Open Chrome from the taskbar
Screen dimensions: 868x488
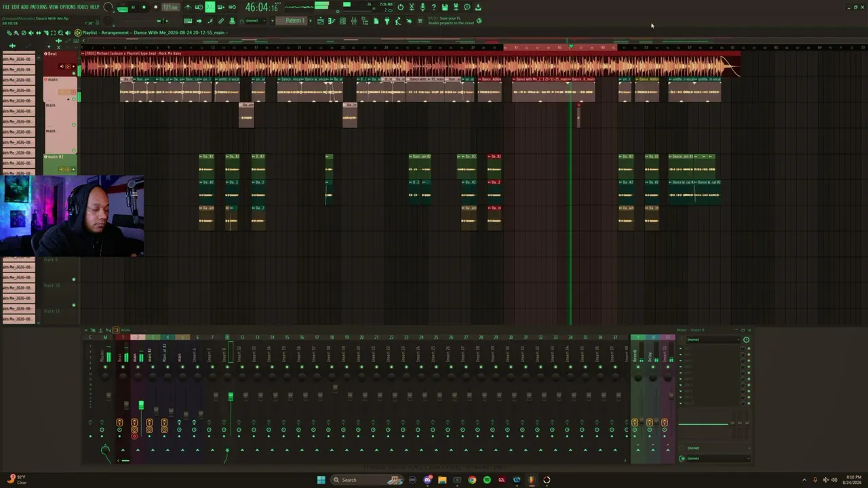(472, 480)
